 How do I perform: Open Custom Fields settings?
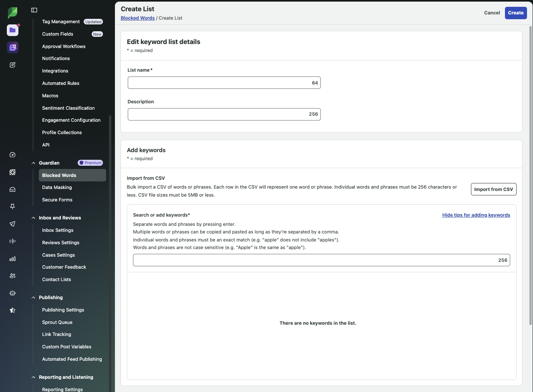(58, 34)
